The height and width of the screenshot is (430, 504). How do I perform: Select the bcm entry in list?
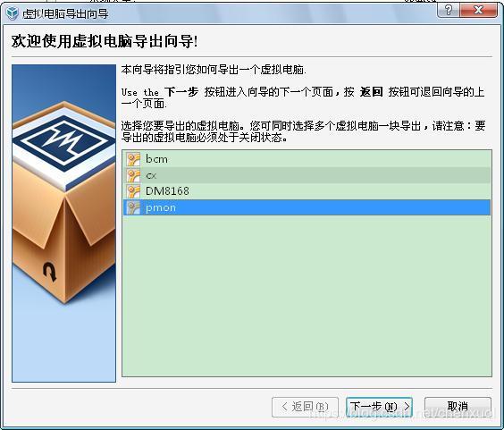pyautogui.click(x=307, y=159)
